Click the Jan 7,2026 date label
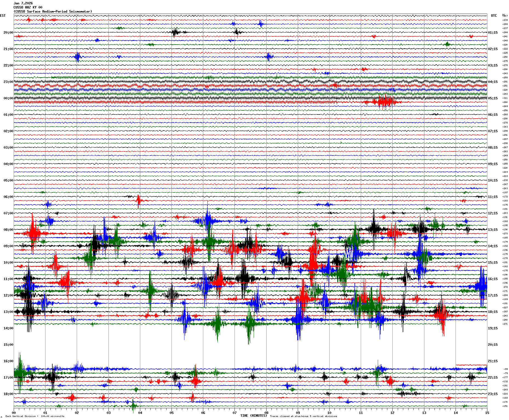Image resolution: width=509 pixels, height=420 pixels. (23, 3)
